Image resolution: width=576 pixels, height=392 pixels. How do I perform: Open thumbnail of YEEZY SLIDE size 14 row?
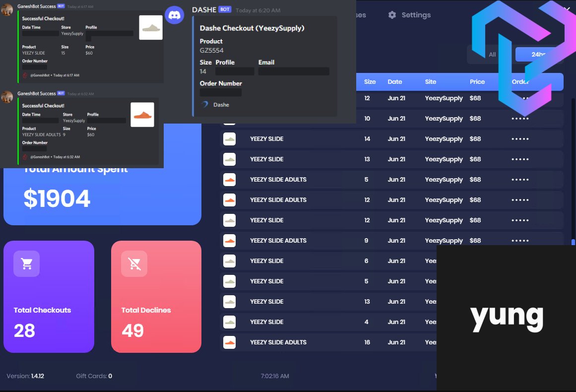point(230,139)
